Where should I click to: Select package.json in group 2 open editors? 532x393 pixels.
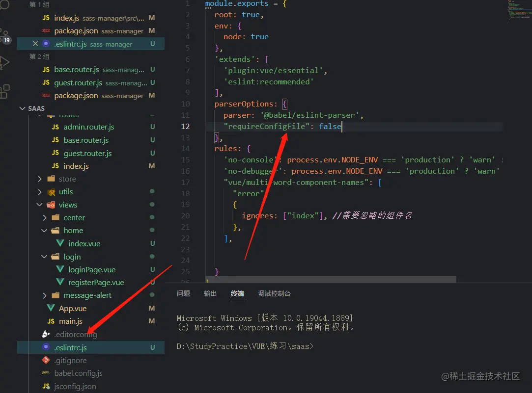tap(90, 96)
